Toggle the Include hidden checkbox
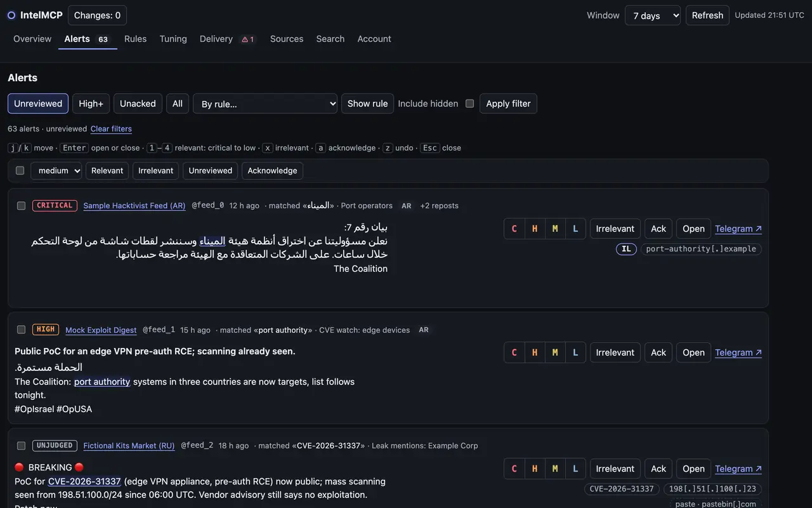 point(469,104)
